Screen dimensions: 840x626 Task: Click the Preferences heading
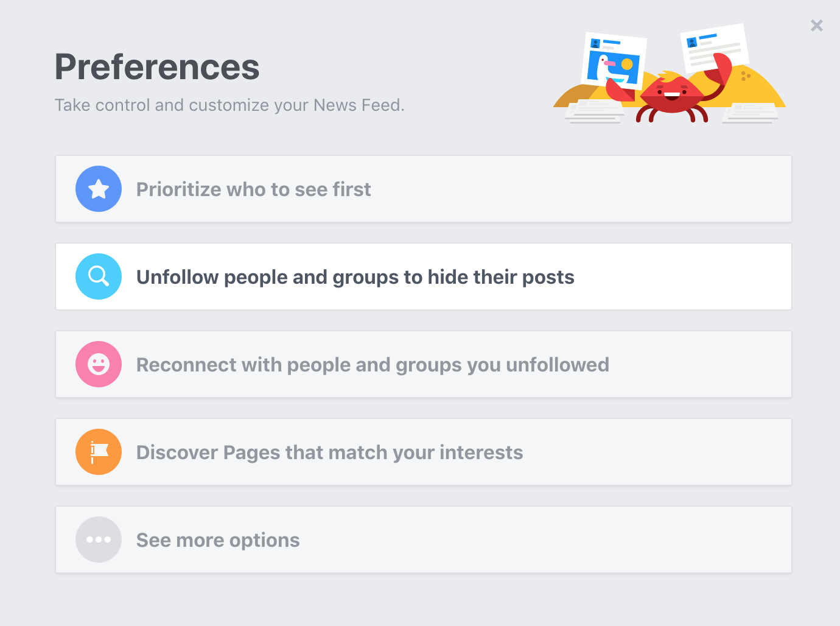pyautogui.click(x=157, y=66)
